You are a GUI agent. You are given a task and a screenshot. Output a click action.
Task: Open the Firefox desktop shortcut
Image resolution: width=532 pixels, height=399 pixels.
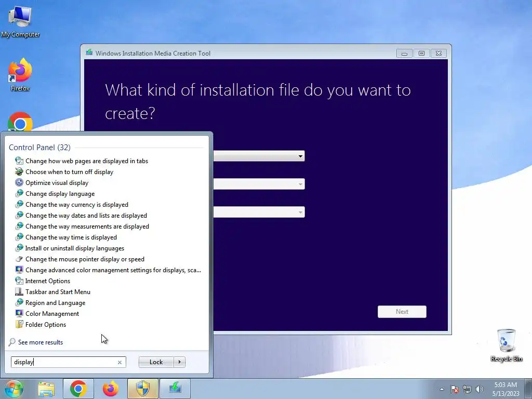coord(20,75)
